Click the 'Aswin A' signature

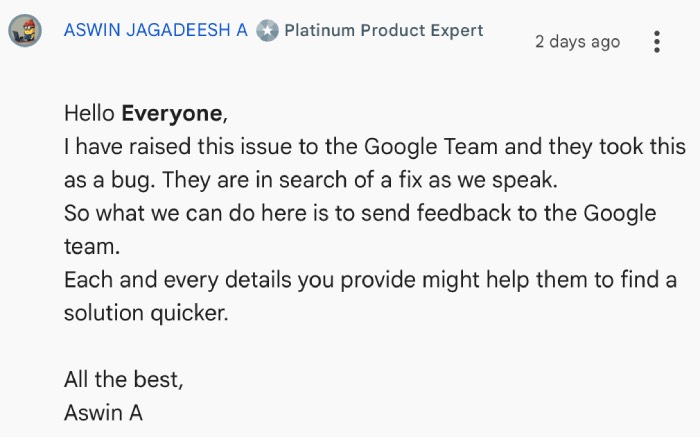[103, 413]
